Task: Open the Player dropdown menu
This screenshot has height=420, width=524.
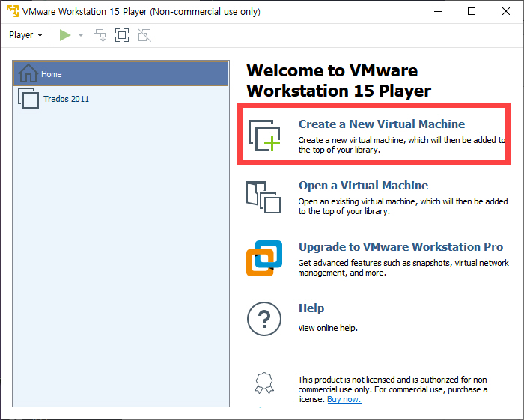Action: [x=25, y=35]
